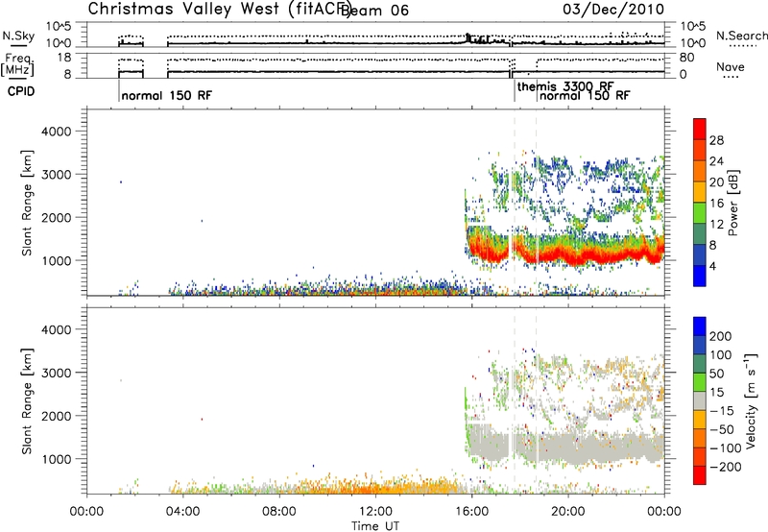Click the '04:00' time tick label
768x532 pixels.
[183, 512]
